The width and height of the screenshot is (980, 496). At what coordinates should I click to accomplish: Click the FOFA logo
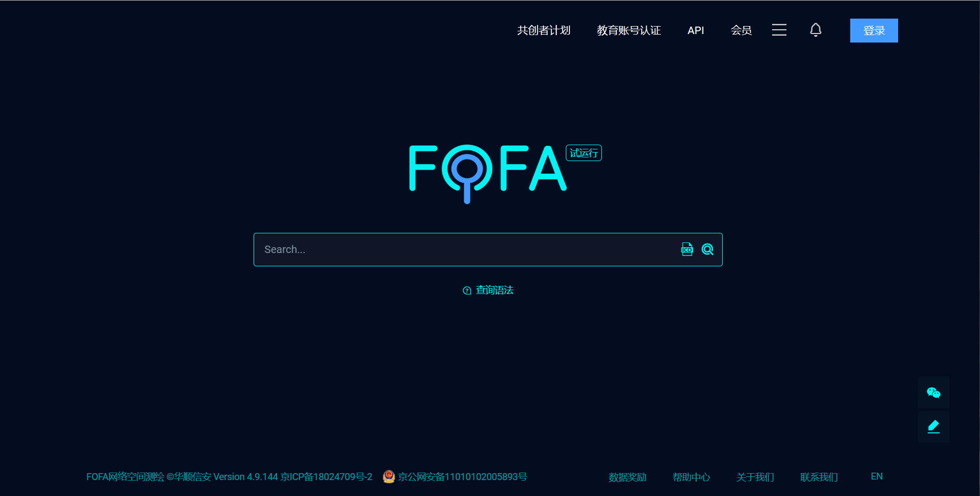coord(488,174)
